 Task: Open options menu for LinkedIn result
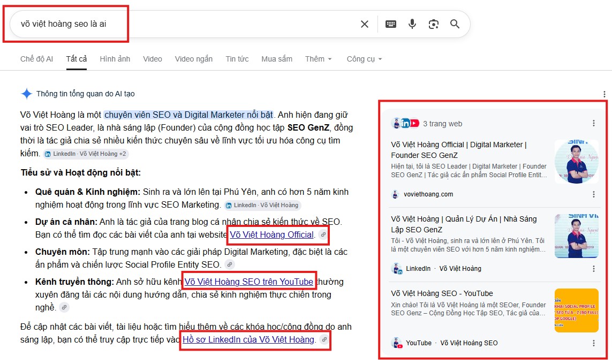coord(594,268)
